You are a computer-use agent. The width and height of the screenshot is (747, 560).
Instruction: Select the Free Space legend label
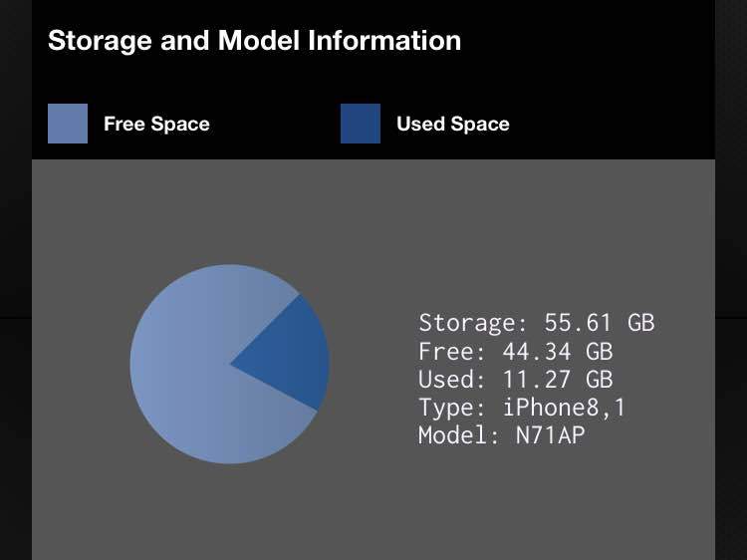[156, 124]
